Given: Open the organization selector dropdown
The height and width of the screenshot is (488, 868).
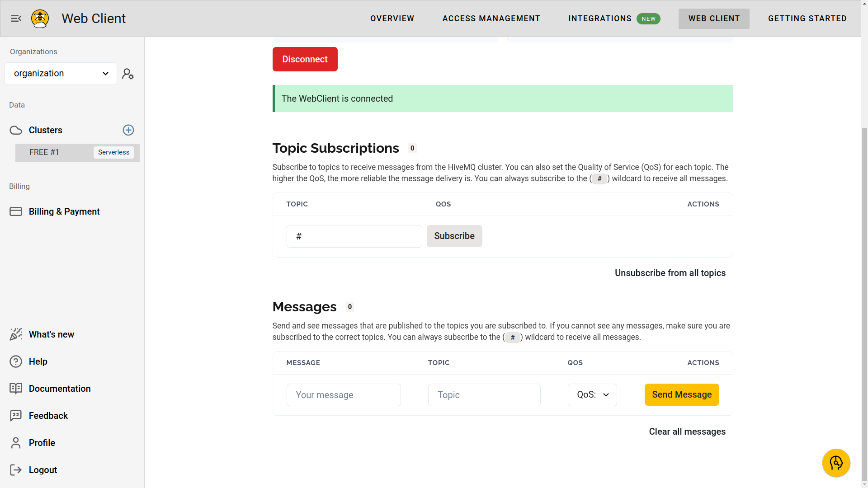Looking at the screenshot, I should tap(61, 73).
